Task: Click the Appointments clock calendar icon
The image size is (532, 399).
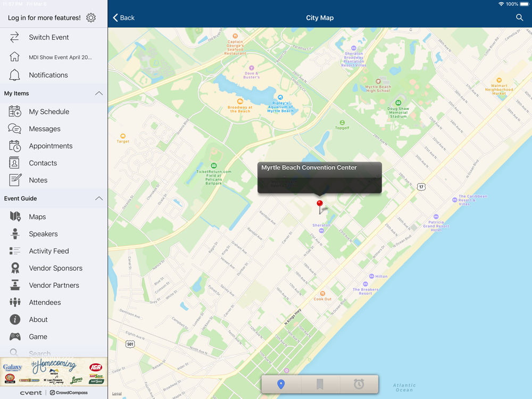Action: 14,146
